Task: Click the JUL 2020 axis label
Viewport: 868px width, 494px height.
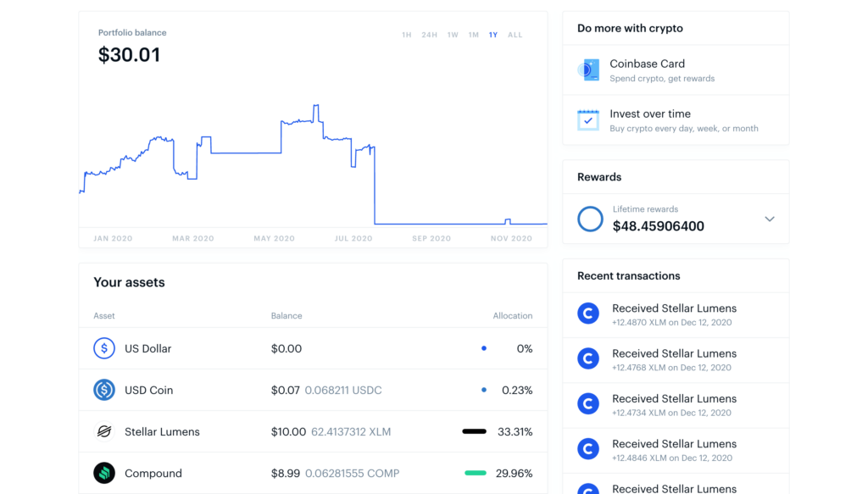Action: [x=353, y=238]
